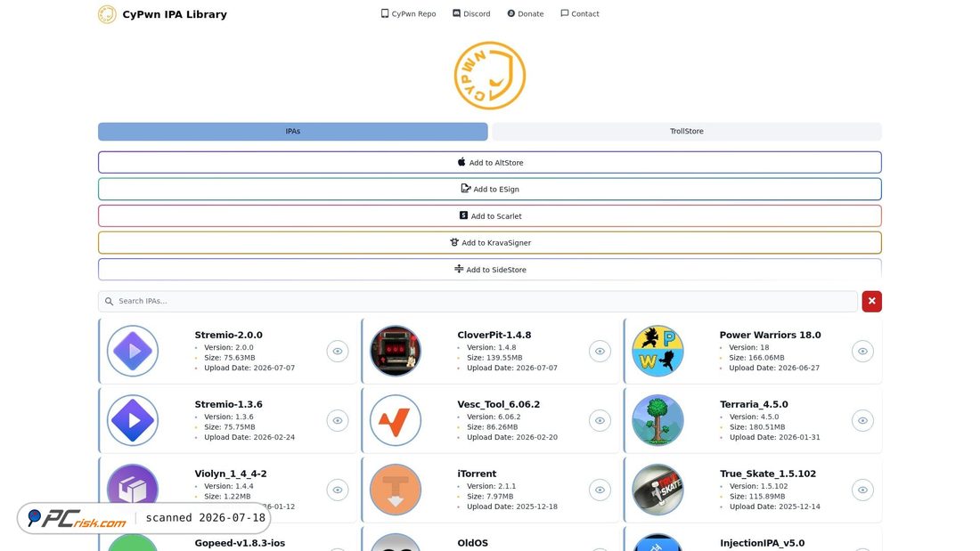980x551 pixels.
Task: Select the iTorrent title
Action: pyautogui.click(x=477, y=474)
